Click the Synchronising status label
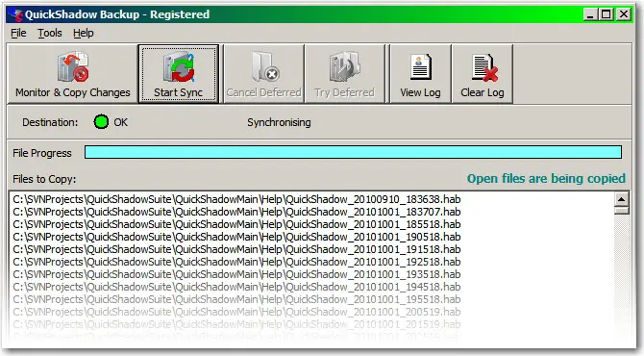Screen dimensions: 644x356 click(x=279, y=122)
